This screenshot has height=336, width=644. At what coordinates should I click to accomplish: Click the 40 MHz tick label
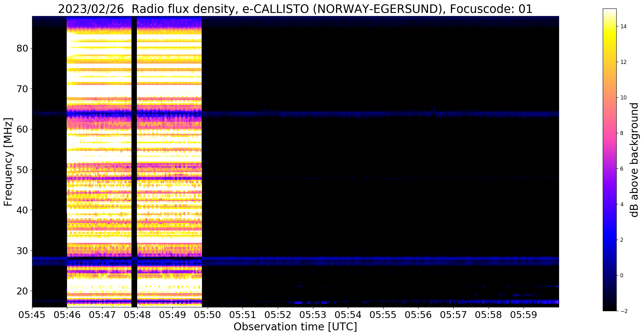pyautogui.click(x=22, y=210)
